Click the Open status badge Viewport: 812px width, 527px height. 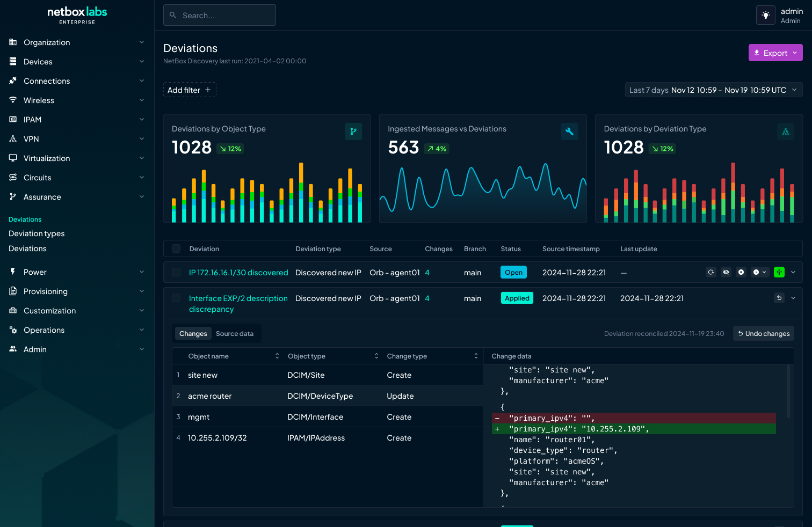coord(513,273)
